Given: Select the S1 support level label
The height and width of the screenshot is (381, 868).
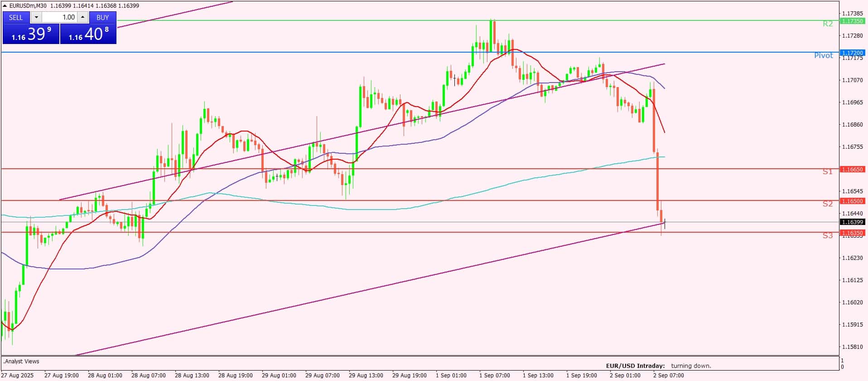Looking at the screenshot, I should point(828,172).
